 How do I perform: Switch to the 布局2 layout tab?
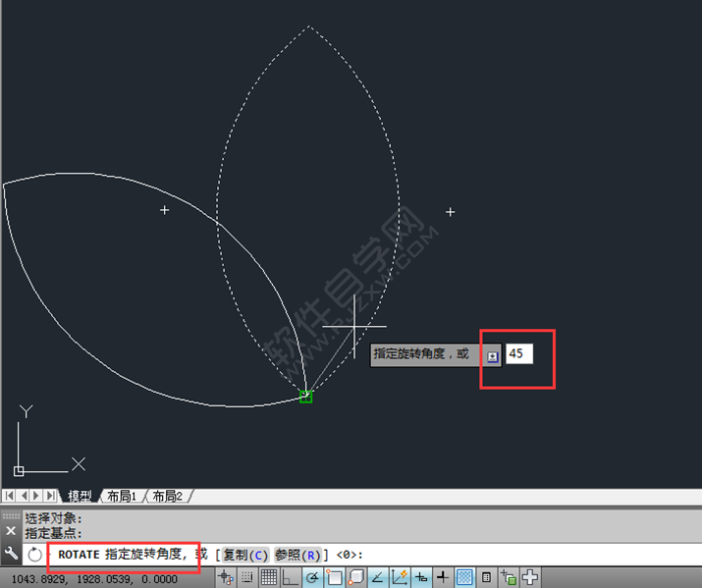pyautogui.click(x=168, y=496)
